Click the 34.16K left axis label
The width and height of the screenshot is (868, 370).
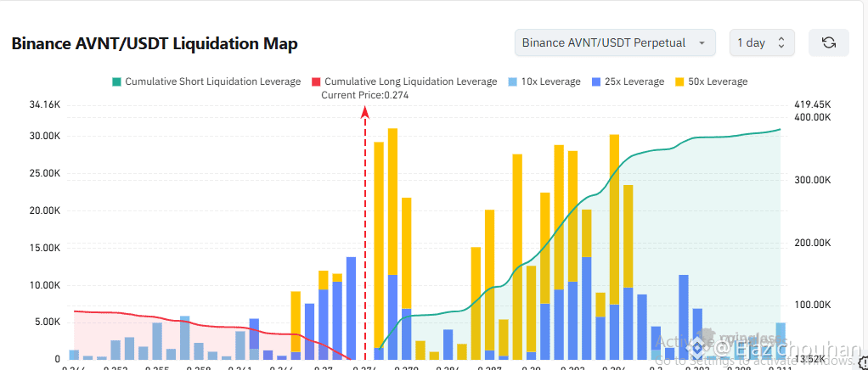pyautogui.click(x=46, y=104)
